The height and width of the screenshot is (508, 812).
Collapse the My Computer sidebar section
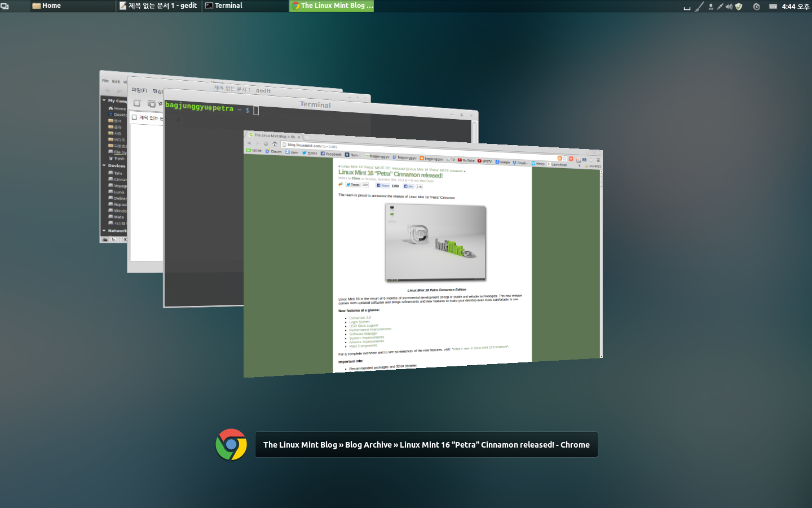click(x=104, y=100)
